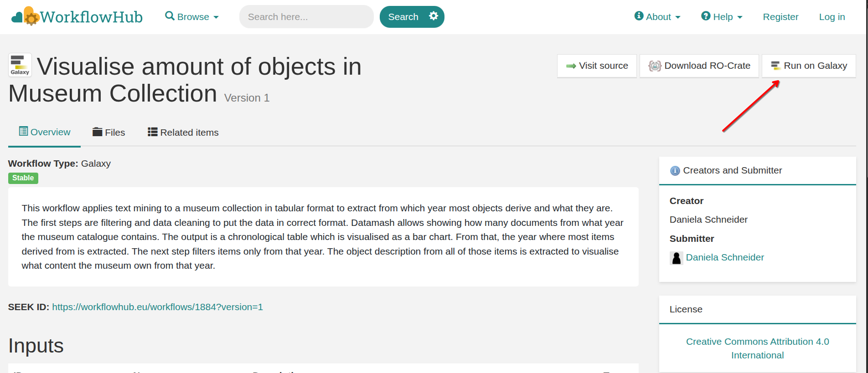Click the Visit source button

click(597, 66)
